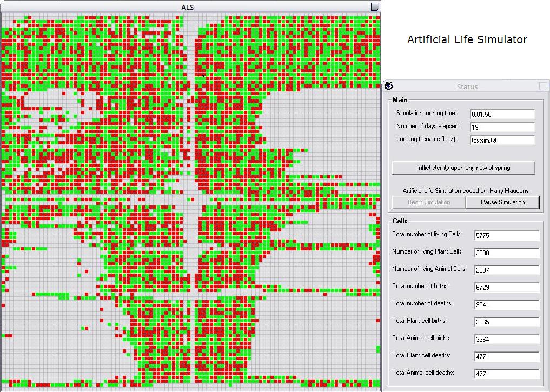Focus the Total number of births field
The height and width of the screenshot is (392, 550).
[507, 287]
